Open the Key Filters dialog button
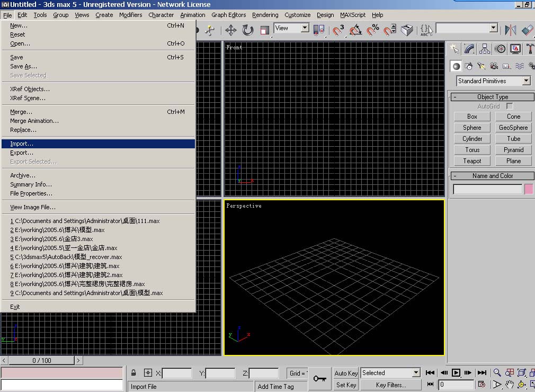Screen dimensions: 535x392 coord(391,385)
